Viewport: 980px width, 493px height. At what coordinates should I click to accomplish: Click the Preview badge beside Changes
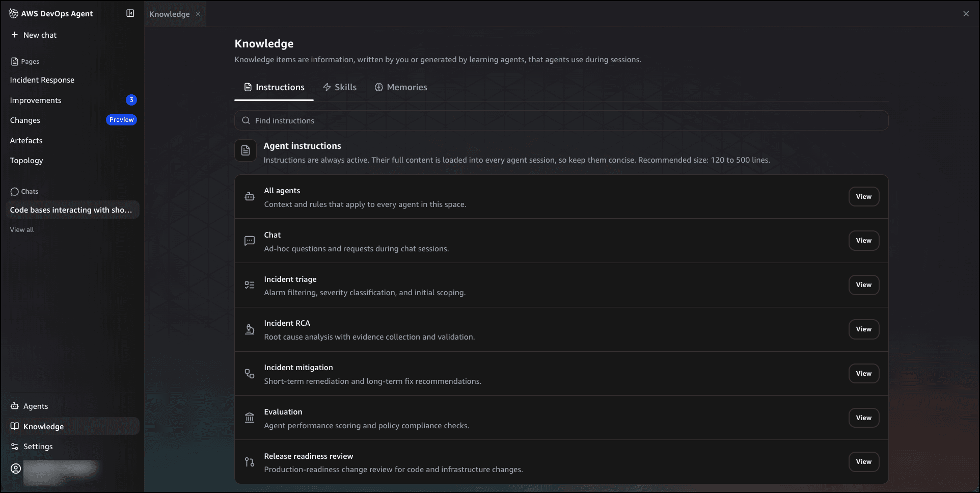coord(121,120)
